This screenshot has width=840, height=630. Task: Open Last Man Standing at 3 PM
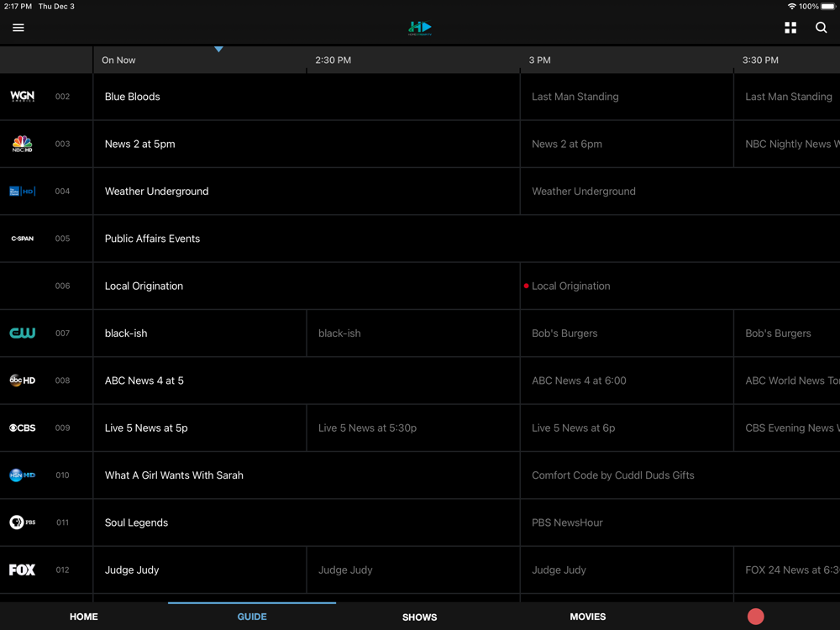click(x=627, y=97)
